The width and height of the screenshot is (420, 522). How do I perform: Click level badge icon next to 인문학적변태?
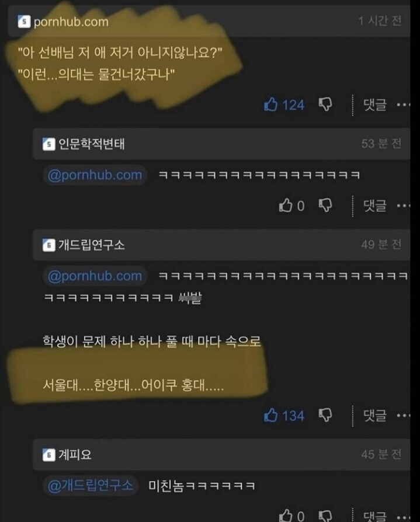pyautogui.click(x=48, y=144)
